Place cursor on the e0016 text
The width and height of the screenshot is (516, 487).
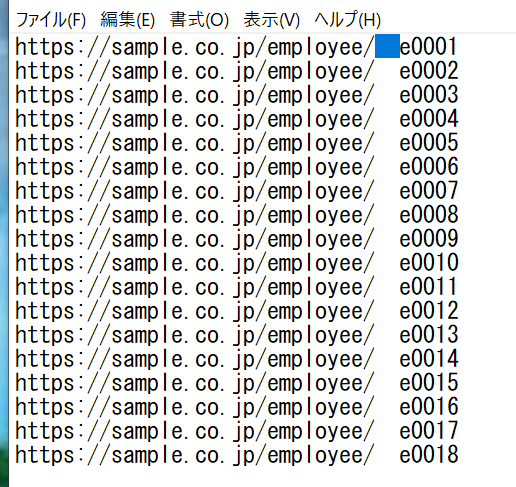pyautogui.click(x=429, y=407)
